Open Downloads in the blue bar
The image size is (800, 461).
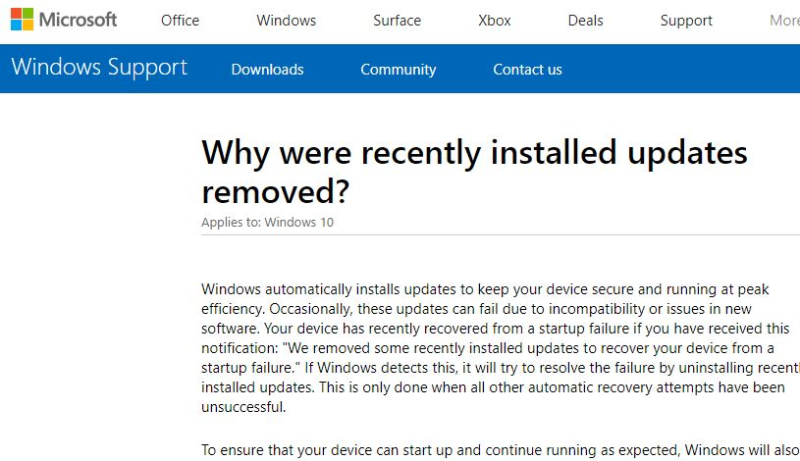tap(267, 69)
